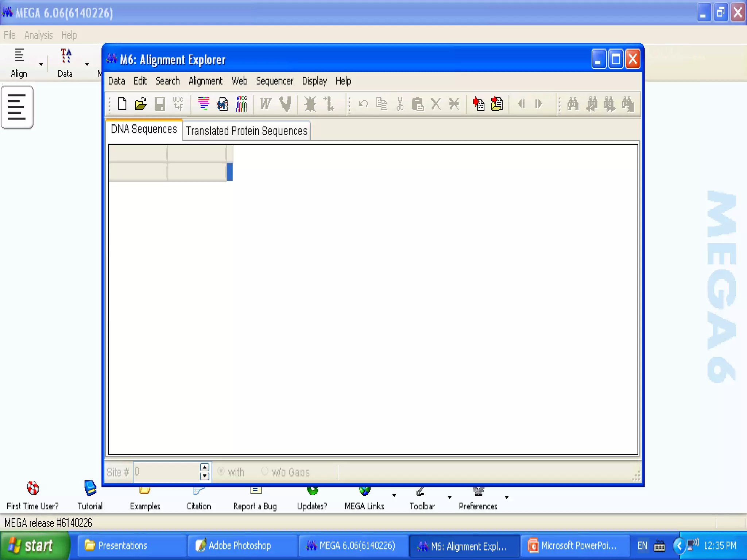Switch to Translated Protein Sequences tab

pos(247,131)
